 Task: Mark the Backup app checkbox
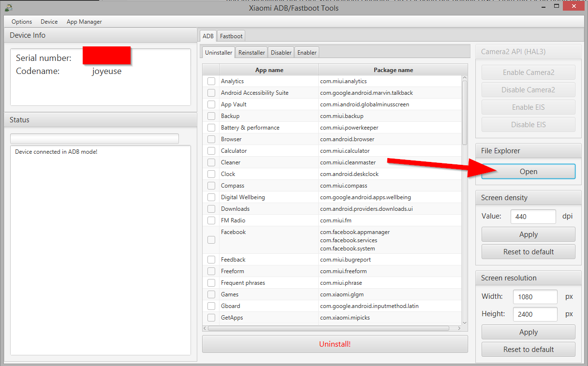click(211, 116)
